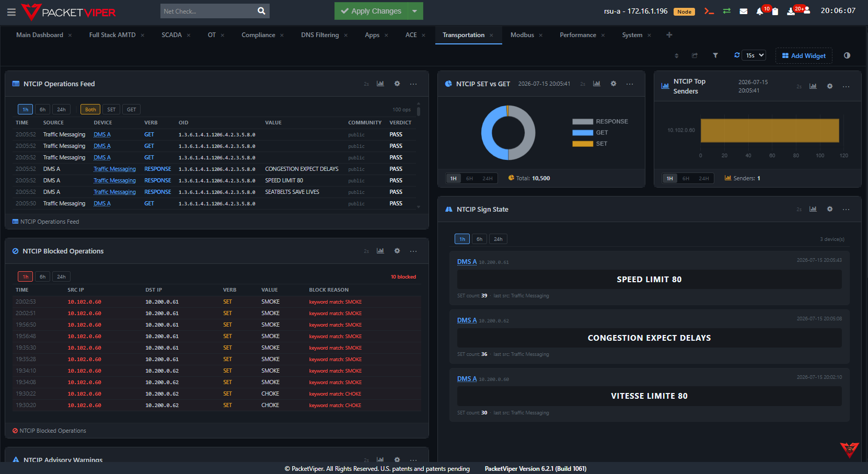Image resolution: width=868 pixels, height=474 pixels.
Task: Click the Net Check search magnifier
Action: [261, 11]
